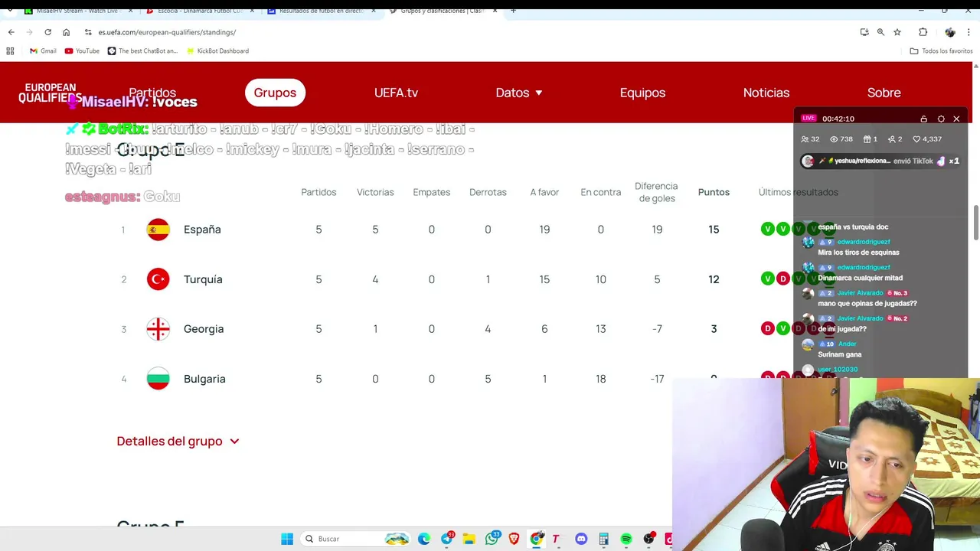Viewport: 980px width, 551px height.
Task: Open settings gear on the live overlay
Action: click(x=941, y=119)
